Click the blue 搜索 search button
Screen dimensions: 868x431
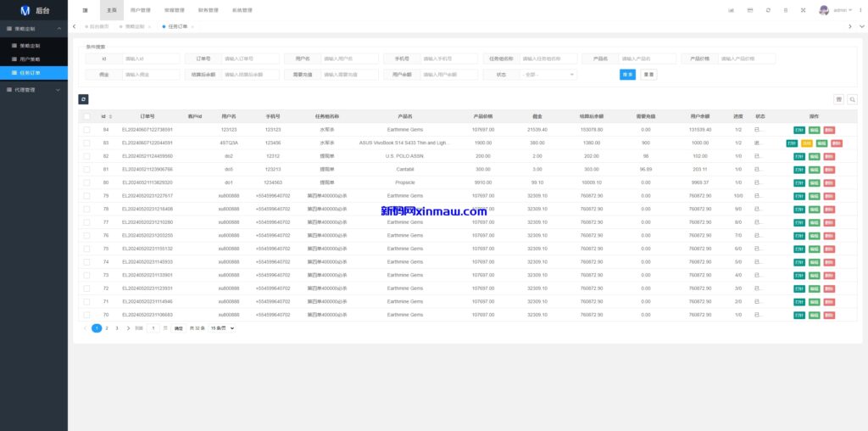tap(627, 75)
